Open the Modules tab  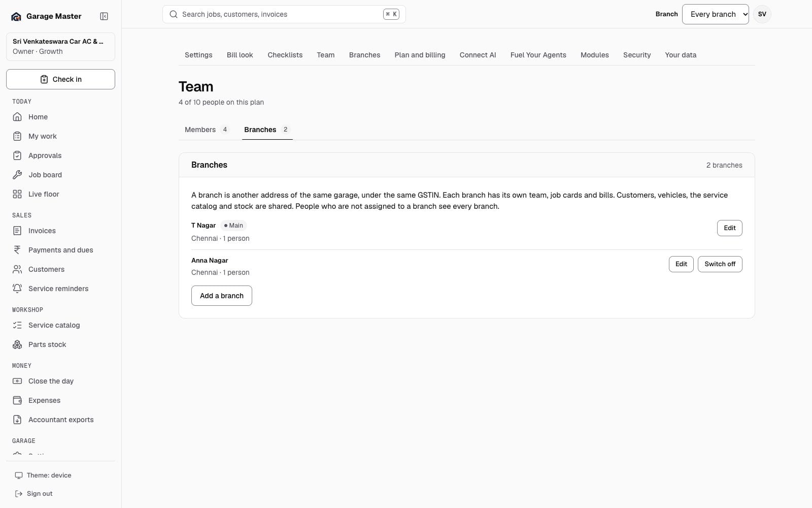pyautogui.click(x=594, y=55)
